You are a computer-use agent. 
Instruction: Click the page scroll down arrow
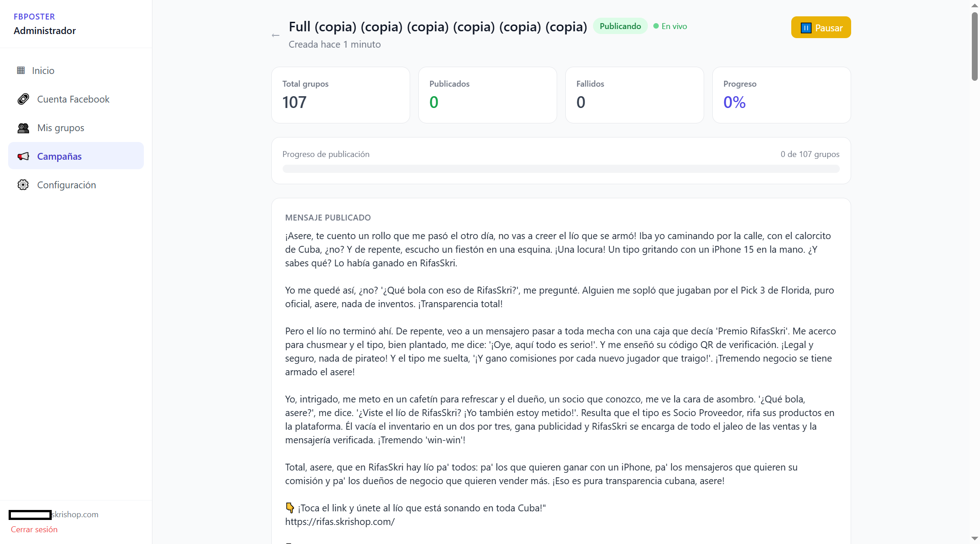click(x=975, y=538)
